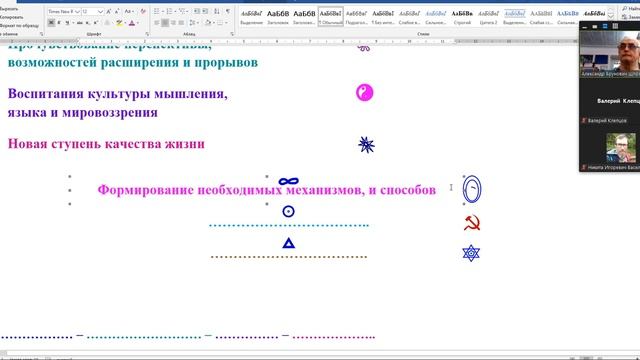Center align the text
This screenshot has width=640, height=360.
click(x=165, y=23)
